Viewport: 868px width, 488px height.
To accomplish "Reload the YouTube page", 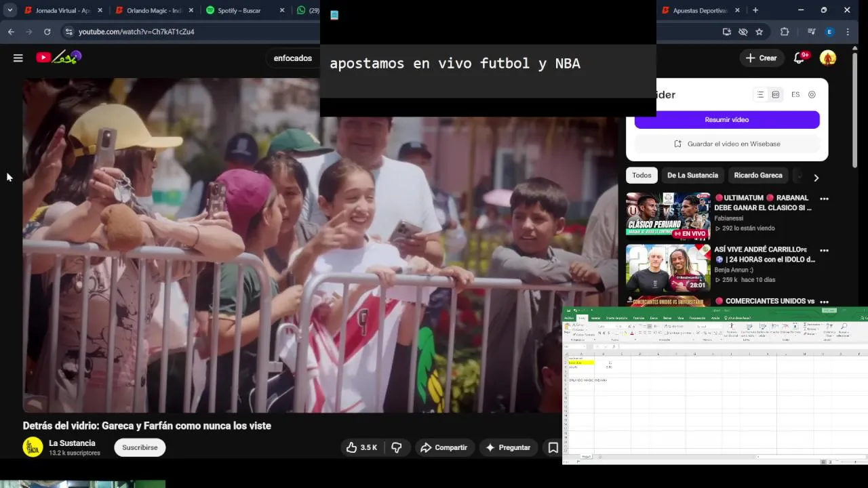I will click(x=47, y=32).
